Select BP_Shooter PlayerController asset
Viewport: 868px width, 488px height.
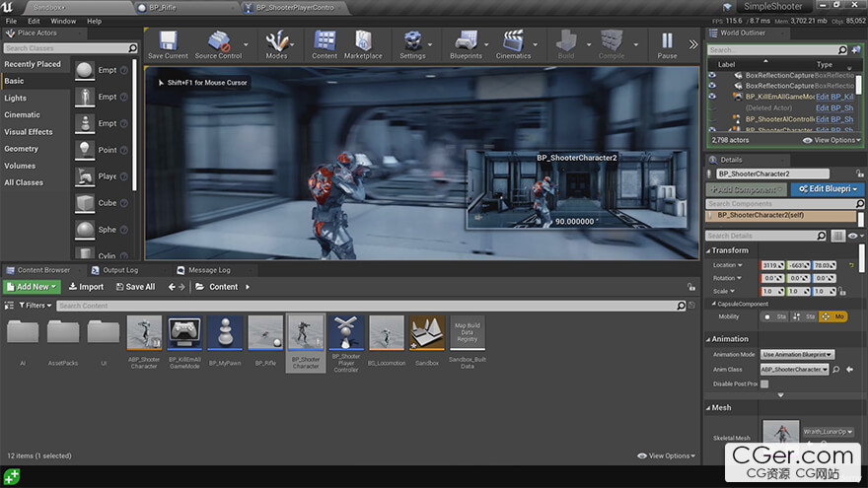[x=346, y=344]
